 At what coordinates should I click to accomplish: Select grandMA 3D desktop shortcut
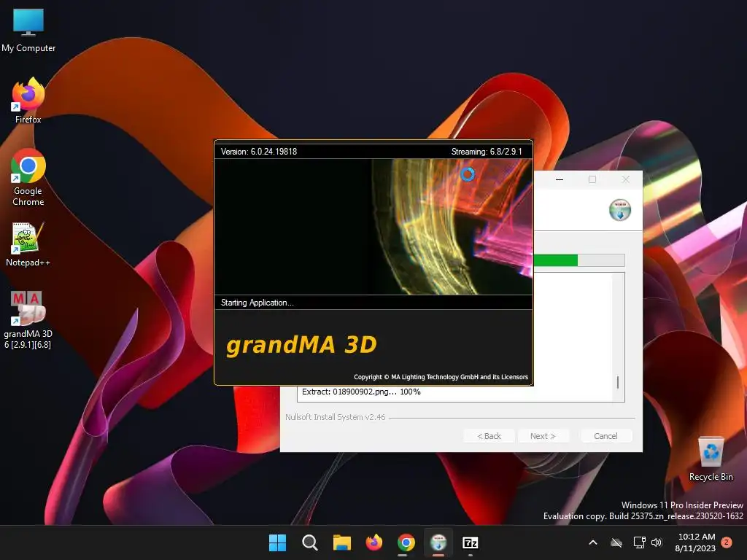coord(28,320)
